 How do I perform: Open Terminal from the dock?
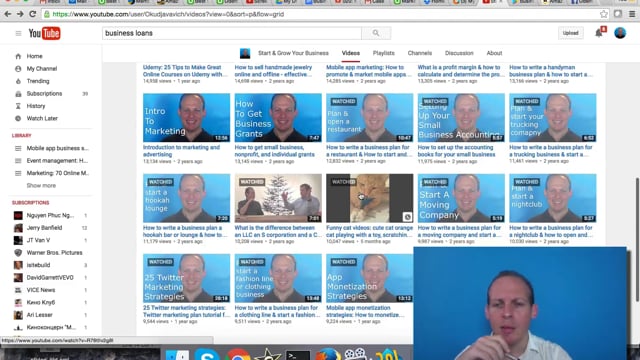[298, 356]
